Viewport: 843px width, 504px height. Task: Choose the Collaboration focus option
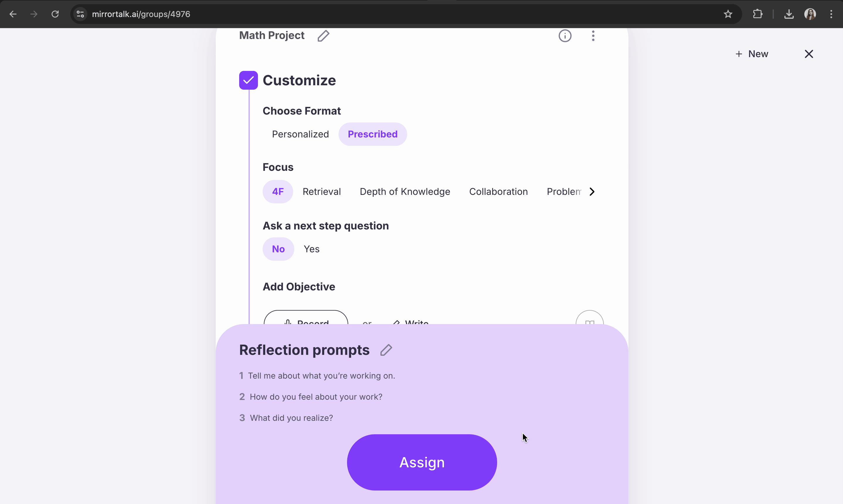tap(498, 192)
